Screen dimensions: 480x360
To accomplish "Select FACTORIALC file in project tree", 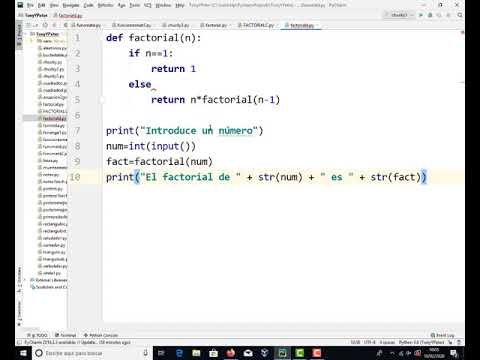I will (x=53, y=111).
